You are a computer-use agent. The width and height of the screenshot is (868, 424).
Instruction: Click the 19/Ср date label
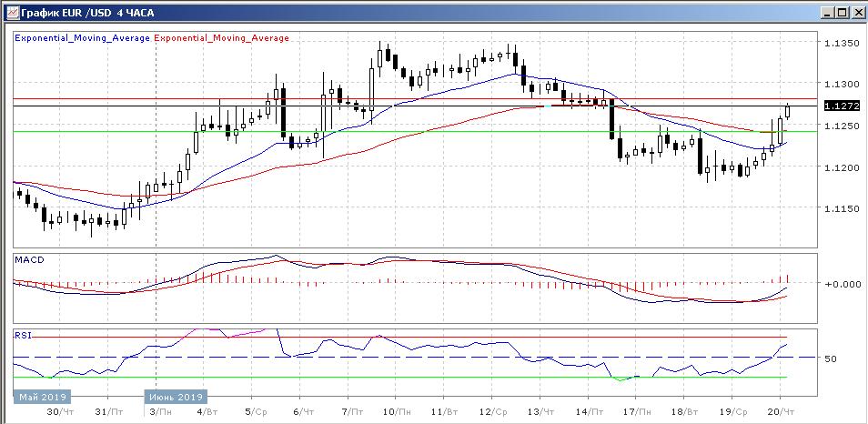[x=733, y=412]
